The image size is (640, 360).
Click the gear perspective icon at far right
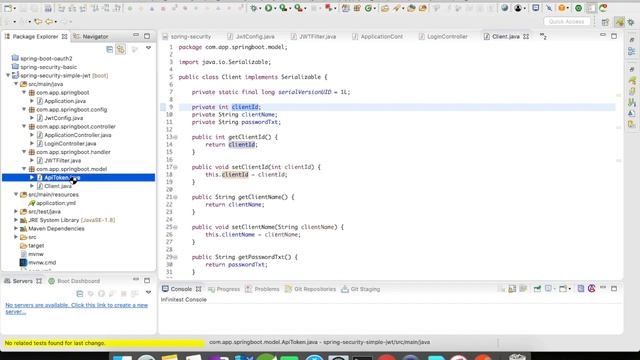click(631, 22)
